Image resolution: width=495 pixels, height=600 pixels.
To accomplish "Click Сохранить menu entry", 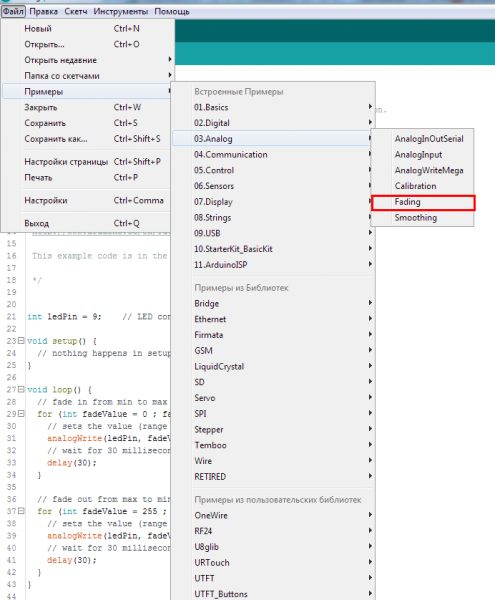I will point(87,123).
